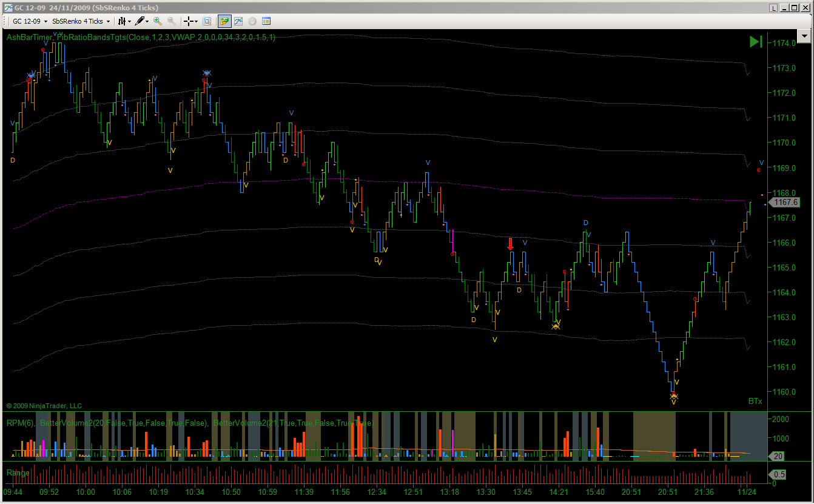This screenshot has width=814, height=504.
Task: Click the 14:21 time axis label
Action: coord(559,492)
